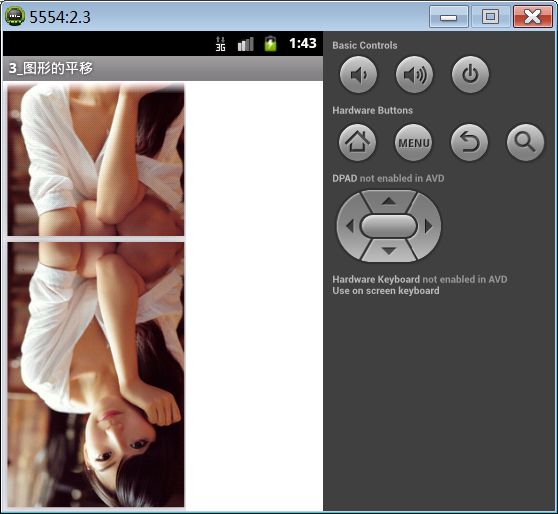Screen dimensions: 558x514
Task: Click the Hardware Buttons label
Action: (373, 110)
